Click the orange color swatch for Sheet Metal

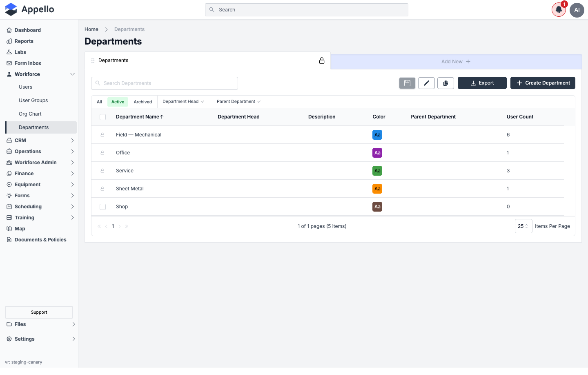click(377, 189)
